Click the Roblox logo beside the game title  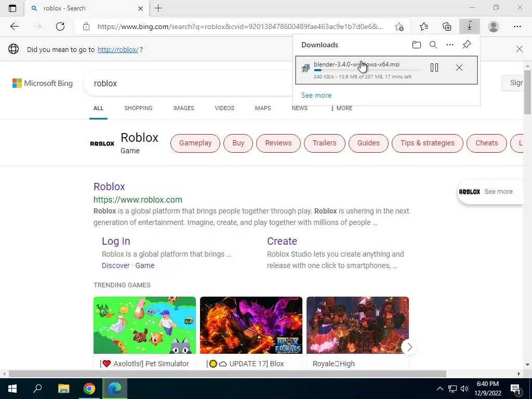pyautogui.click(x=102, y=143)
